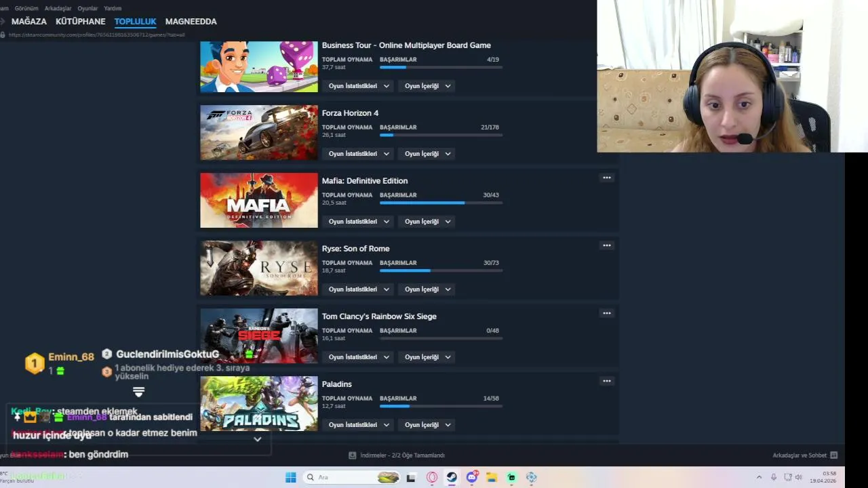The width and height of the screenshot is (868, 488).
Task: Click the blue gear-like taskbar icon
Action: click(x=532, y=477)
